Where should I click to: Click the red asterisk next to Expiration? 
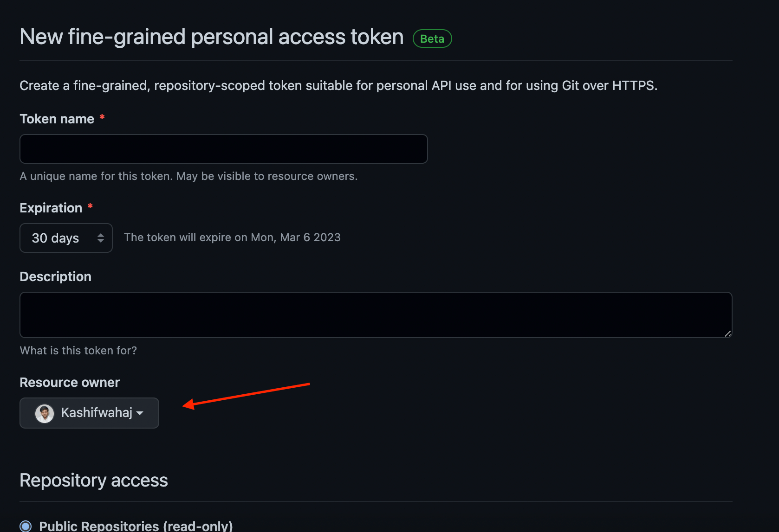pos(90,206)
